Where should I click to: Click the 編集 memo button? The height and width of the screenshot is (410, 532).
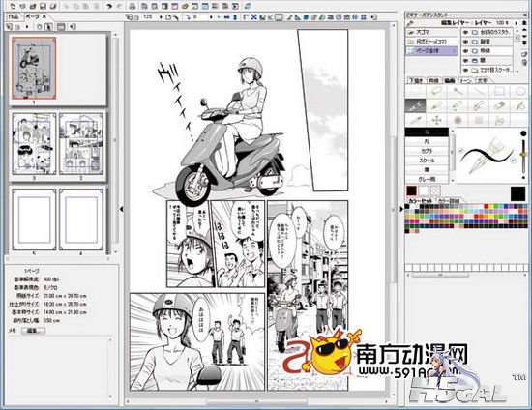point(33,330)
